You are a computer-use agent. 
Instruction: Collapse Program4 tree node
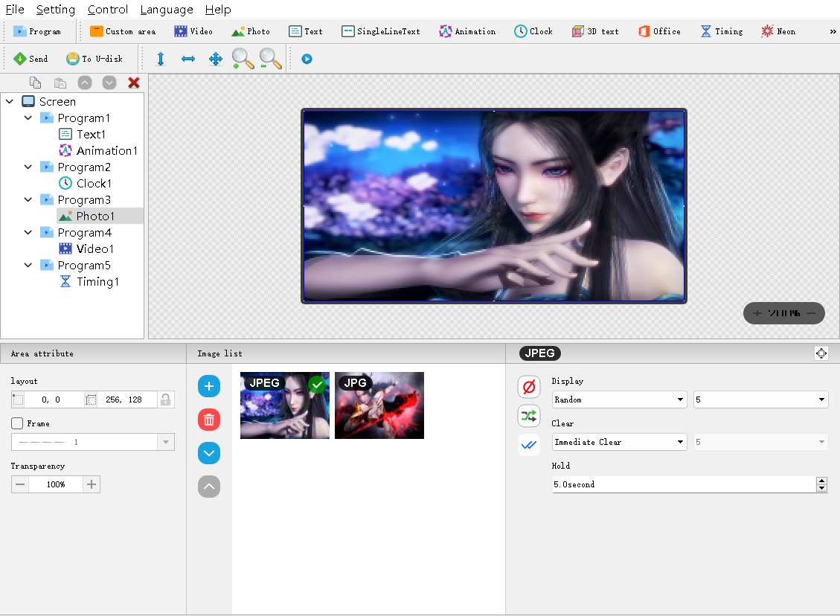pos(28,232)
